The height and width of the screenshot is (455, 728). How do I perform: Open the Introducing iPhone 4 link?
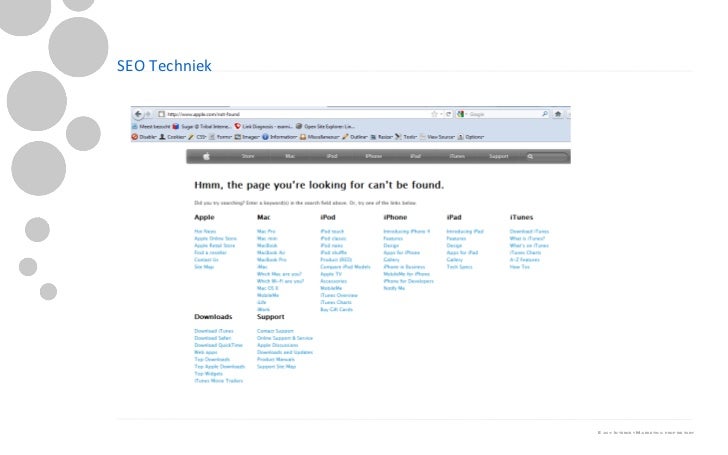(407, 231)
